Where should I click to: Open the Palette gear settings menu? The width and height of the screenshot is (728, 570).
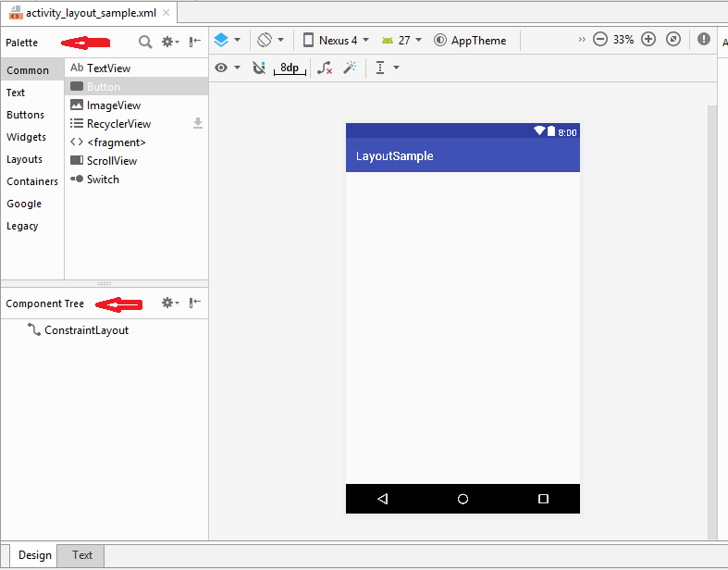169,42
